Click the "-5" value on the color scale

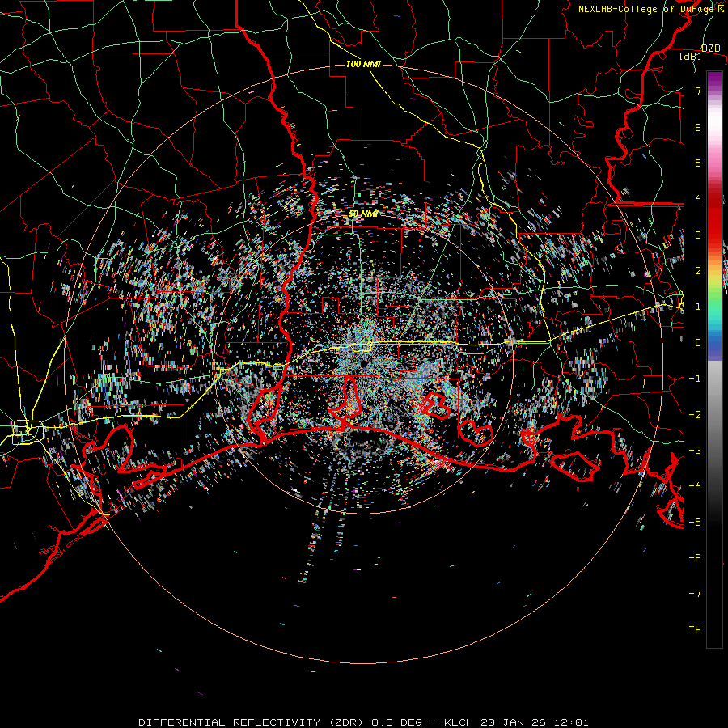click(695, 522)
